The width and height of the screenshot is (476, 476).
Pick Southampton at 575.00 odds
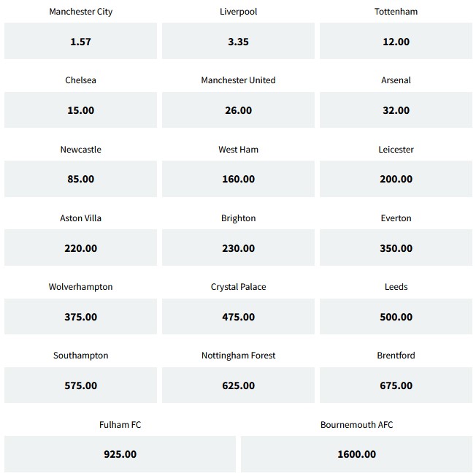pos(80,385)
